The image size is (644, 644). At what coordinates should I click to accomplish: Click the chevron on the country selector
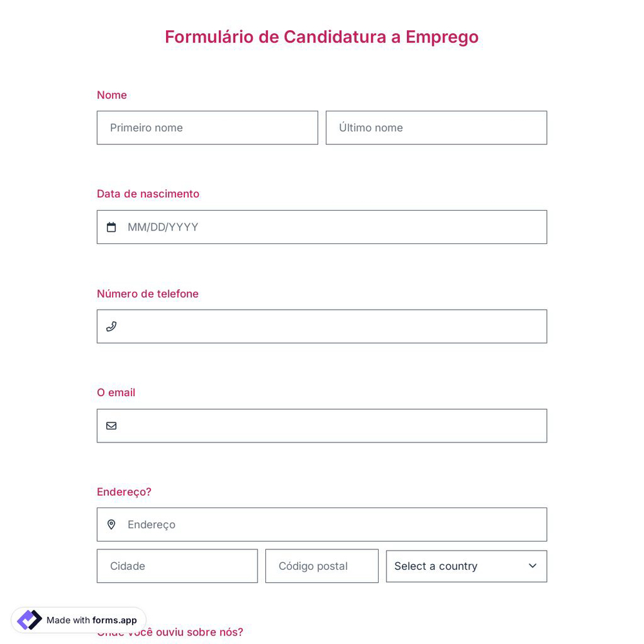(533, 566)
